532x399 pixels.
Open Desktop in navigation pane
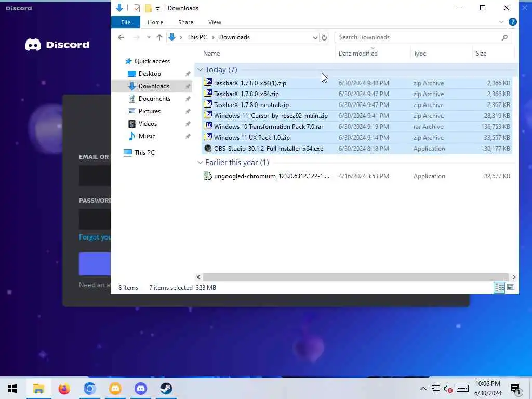(x=149, y=74)
